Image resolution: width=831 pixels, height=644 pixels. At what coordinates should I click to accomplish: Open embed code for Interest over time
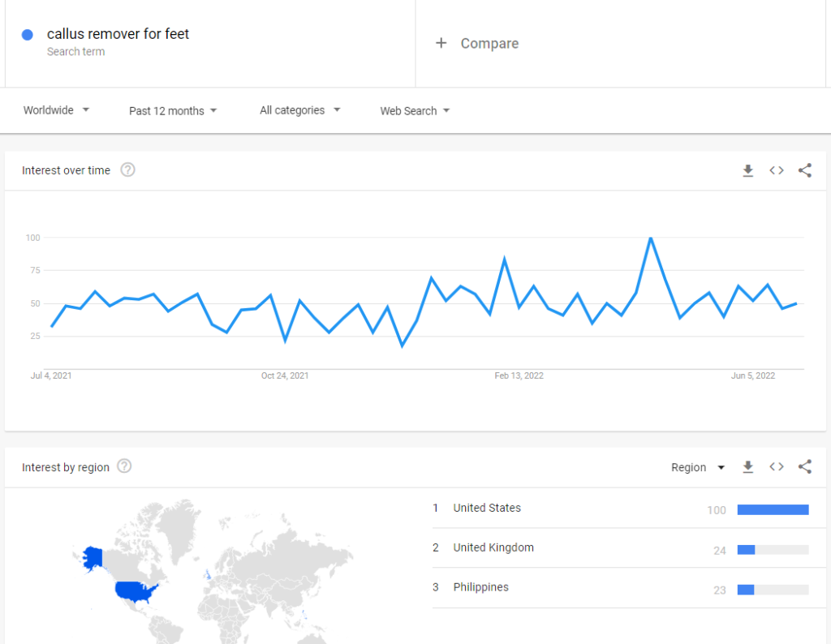[777, 170]
